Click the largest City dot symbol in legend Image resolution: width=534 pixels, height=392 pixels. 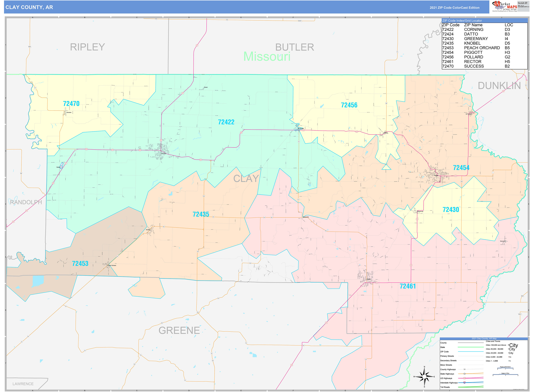(x=508, y=345)
